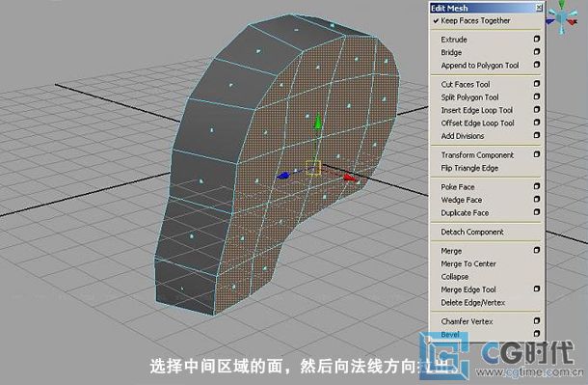
Task: Open the Extrude options box icon
Action: [x=537, y=39]
